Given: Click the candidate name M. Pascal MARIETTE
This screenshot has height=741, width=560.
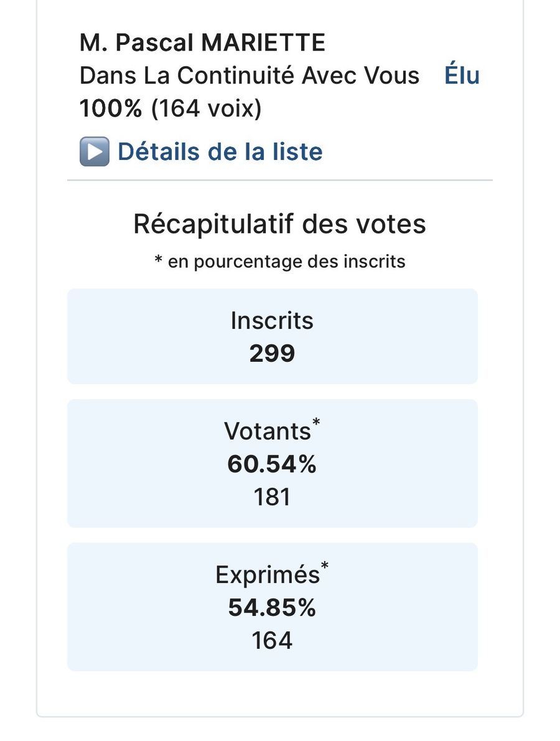Looking at the screenshot, I should point(202,43).
